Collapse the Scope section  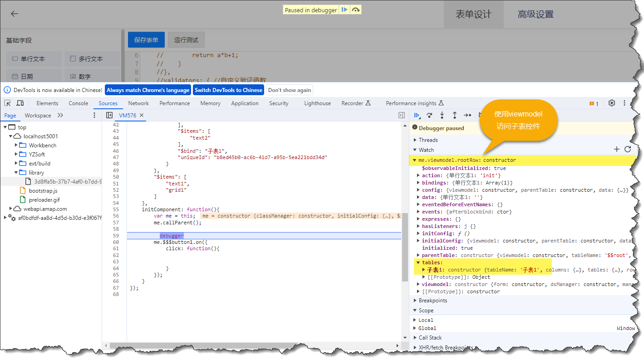coord(414,310)
